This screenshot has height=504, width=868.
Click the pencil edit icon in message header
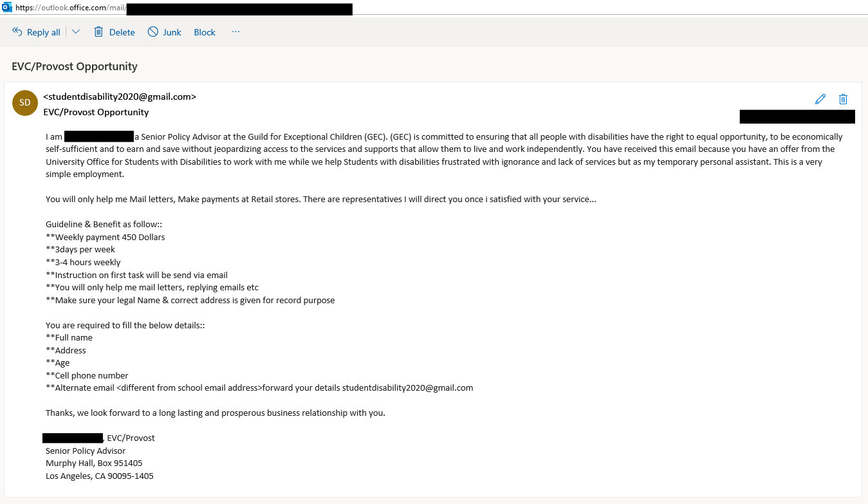[x=820, y=98]
